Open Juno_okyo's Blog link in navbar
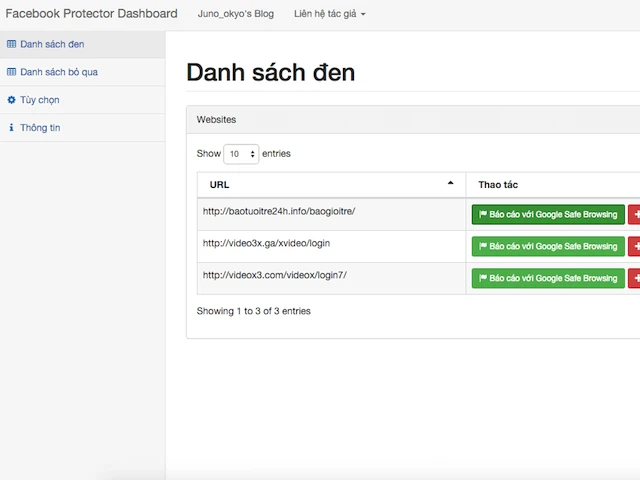This screenshot has width=640, height=480. tap(236, 14)
